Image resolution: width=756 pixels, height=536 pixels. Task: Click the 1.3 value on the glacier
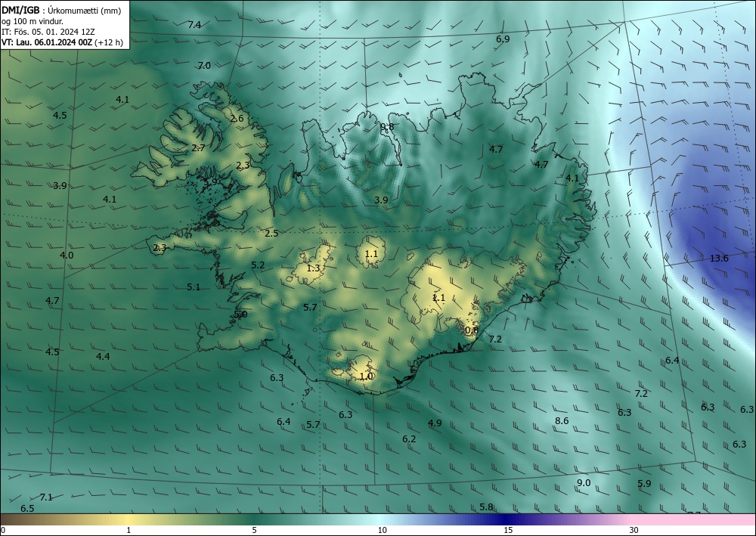[314, 268]
